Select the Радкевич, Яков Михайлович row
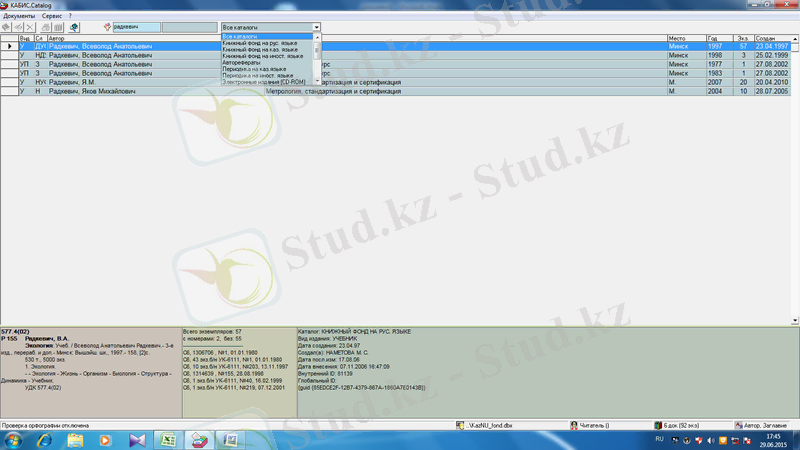This screenshot has width=800, height=450. (x=395, y=91)
